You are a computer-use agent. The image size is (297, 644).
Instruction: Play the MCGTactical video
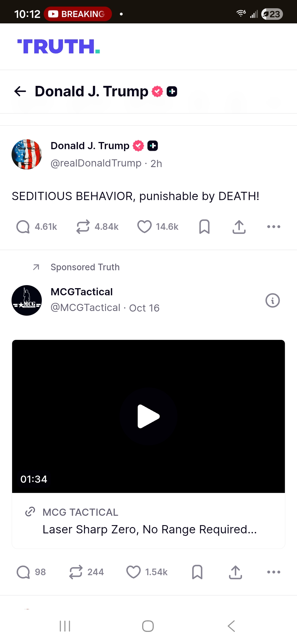coord(148,416)
